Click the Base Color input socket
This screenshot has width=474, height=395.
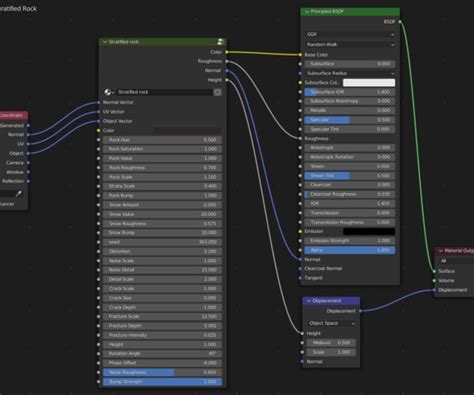point(300,55)
